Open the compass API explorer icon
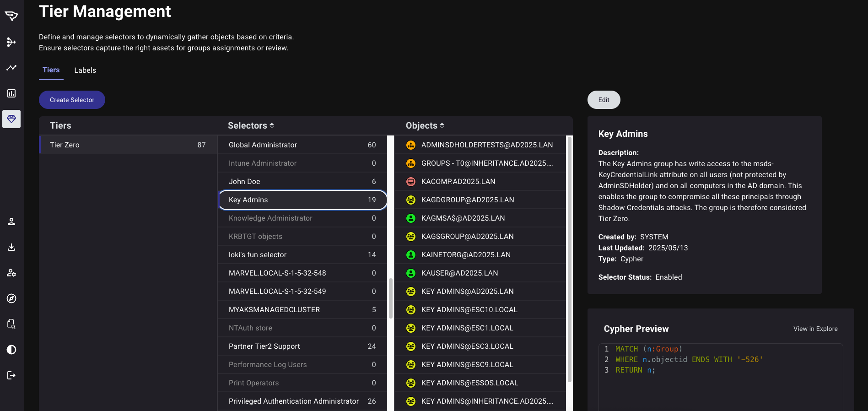 click(x=11, y=298)
